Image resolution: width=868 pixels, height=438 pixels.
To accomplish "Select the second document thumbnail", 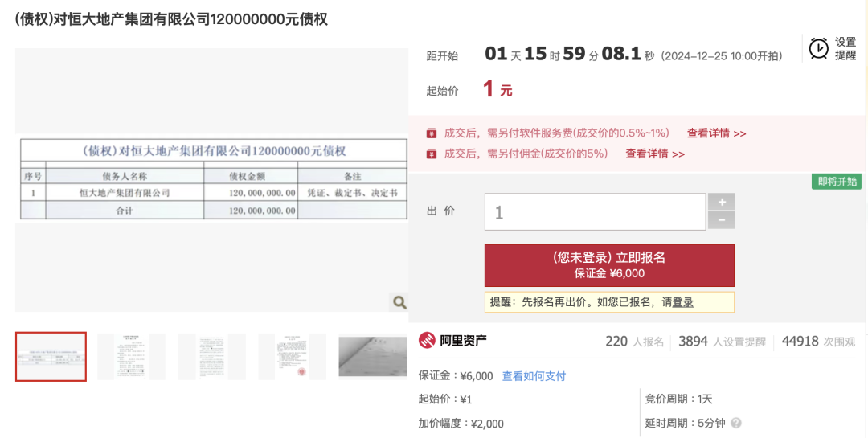I will pos(131,356).
